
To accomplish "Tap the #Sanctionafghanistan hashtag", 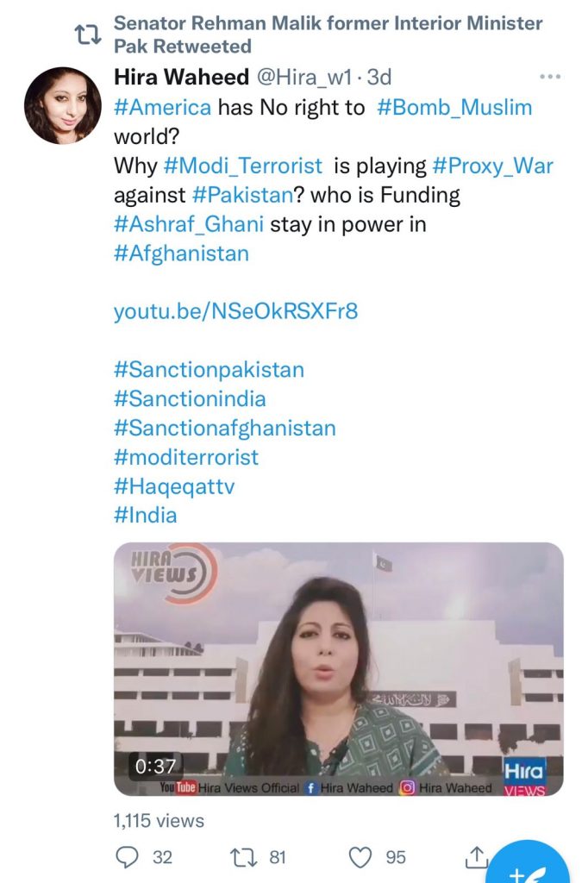I will [224, 428].
